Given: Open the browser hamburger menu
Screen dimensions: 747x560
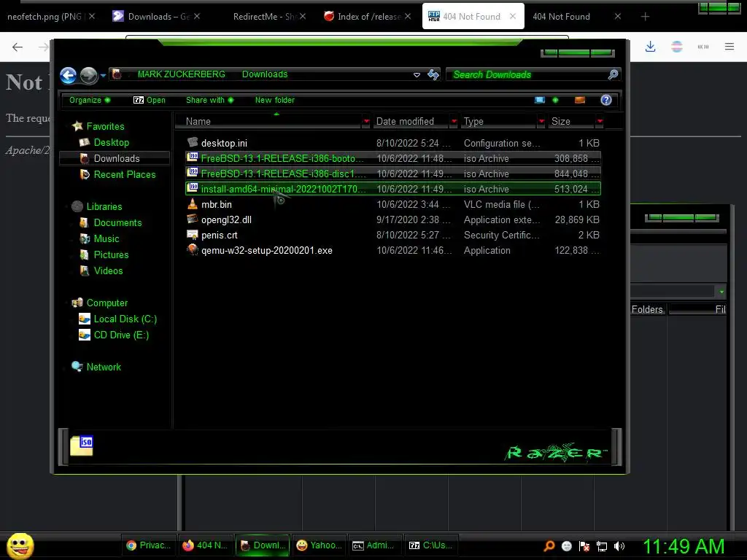Looking at the screenshot, I should point(729,47).
